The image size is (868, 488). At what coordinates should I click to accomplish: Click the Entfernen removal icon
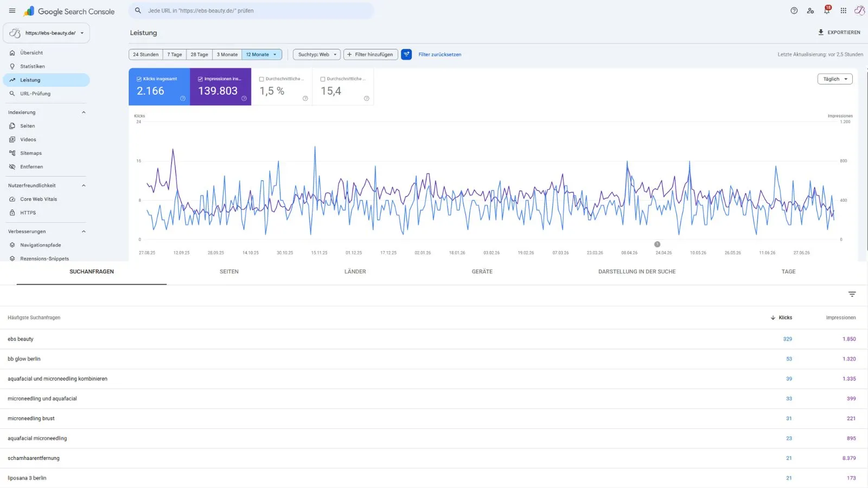pyautogui.click(x=12, y=166)
